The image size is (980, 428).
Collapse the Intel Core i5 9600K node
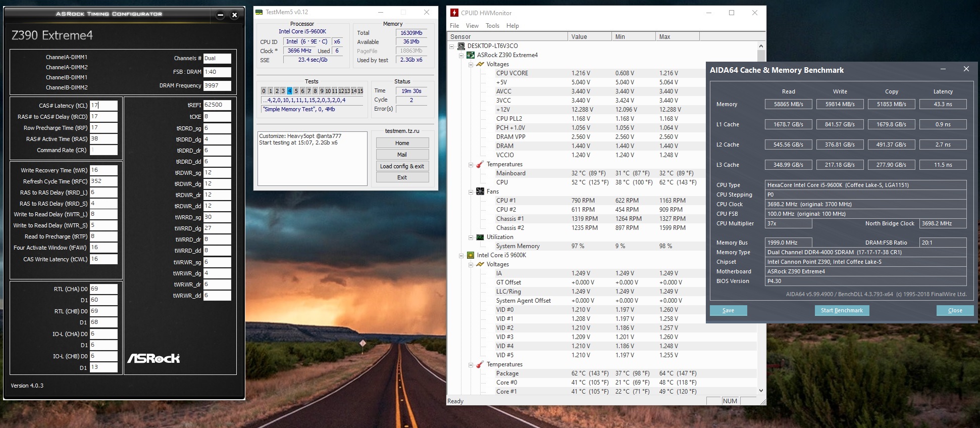pyautogui.click(x=461, y=255)
